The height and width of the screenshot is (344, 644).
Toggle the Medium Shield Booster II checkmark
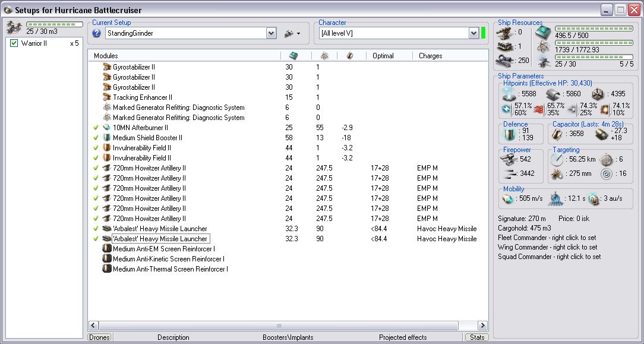click(96, 138)
